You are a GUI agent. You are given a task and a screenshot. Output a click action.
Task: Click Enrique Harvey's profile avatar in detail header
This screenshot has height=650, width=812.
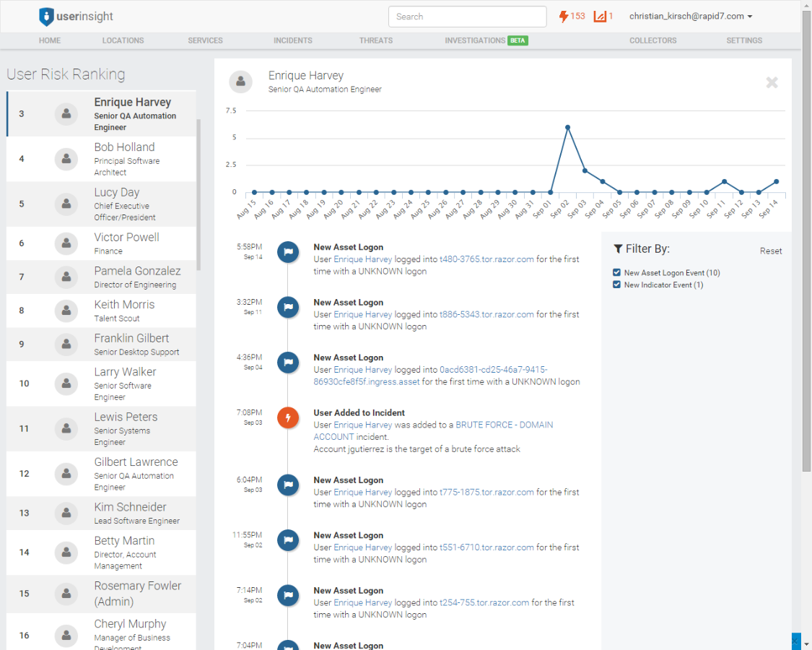pyautogui.click(x=241, y=82)
